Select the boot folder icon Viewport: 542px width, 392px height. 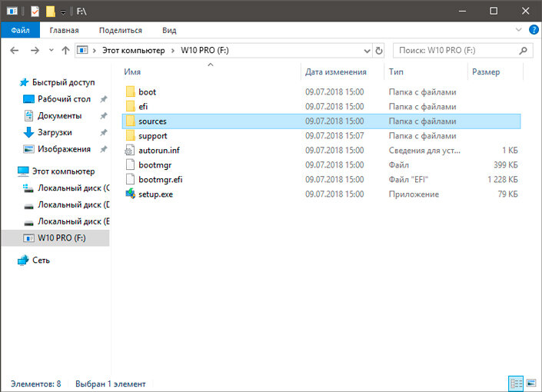[130, 91]
